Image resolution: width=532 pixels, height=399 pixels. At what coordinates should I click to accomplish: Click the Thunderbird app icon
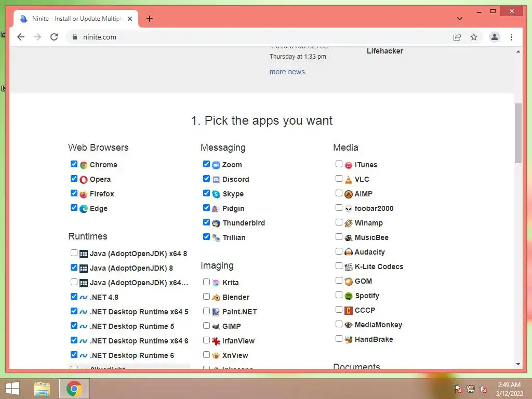(x=216, y=223)
